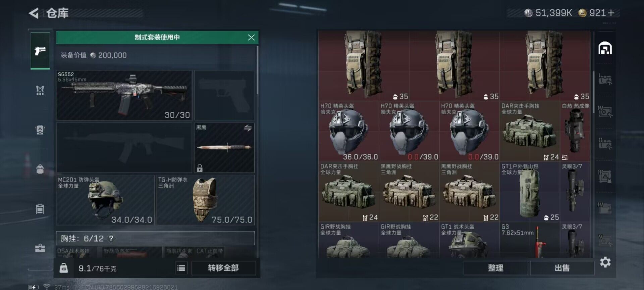Open the main stash house icon
Viewport: 644px width, 290px height.
click(x=605, y=48)
